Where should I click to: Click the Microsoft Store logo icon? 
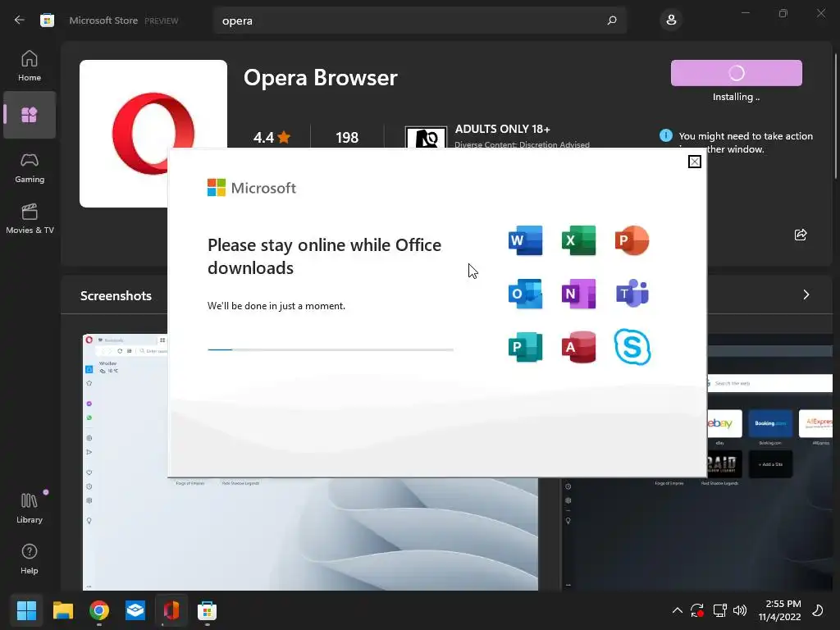point(47,21)
